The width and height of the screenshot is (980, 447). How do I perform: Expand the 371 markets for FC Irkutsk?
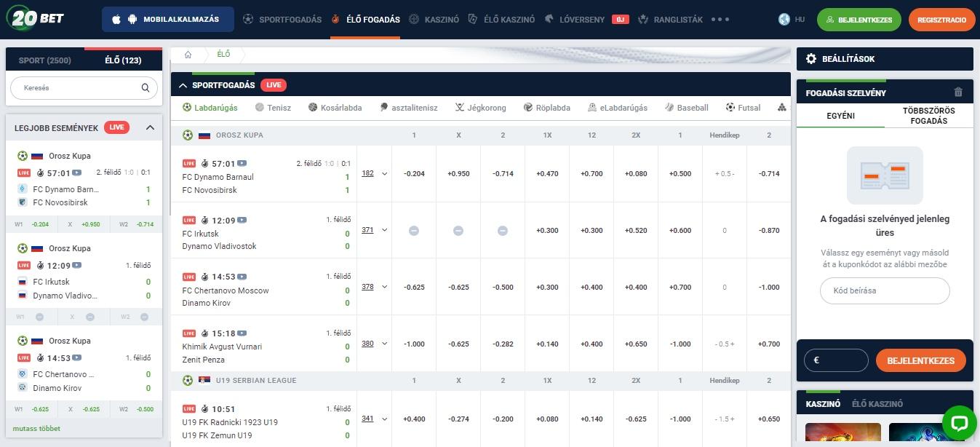pos(374,230)
